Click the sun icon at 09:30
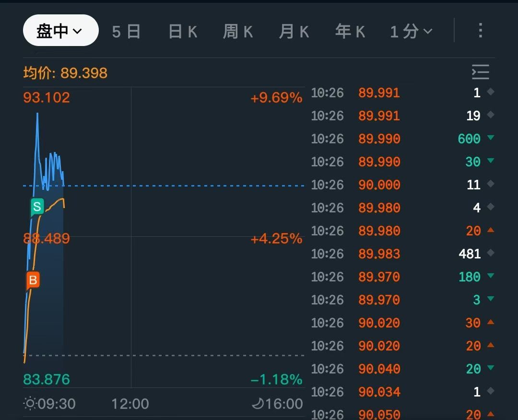This screenshot has width=518, height=420. pyautogui.click(x=30, y=404)
